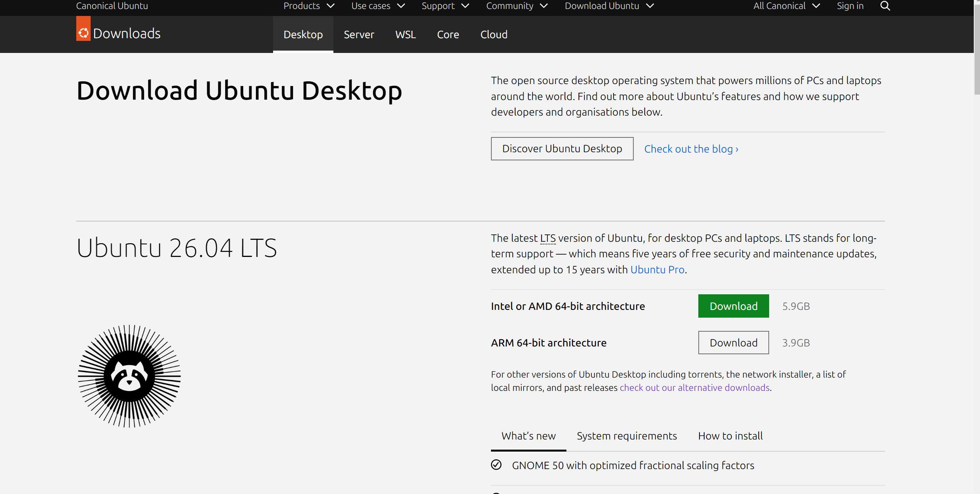Show the System requirements tab

[627, 436]
